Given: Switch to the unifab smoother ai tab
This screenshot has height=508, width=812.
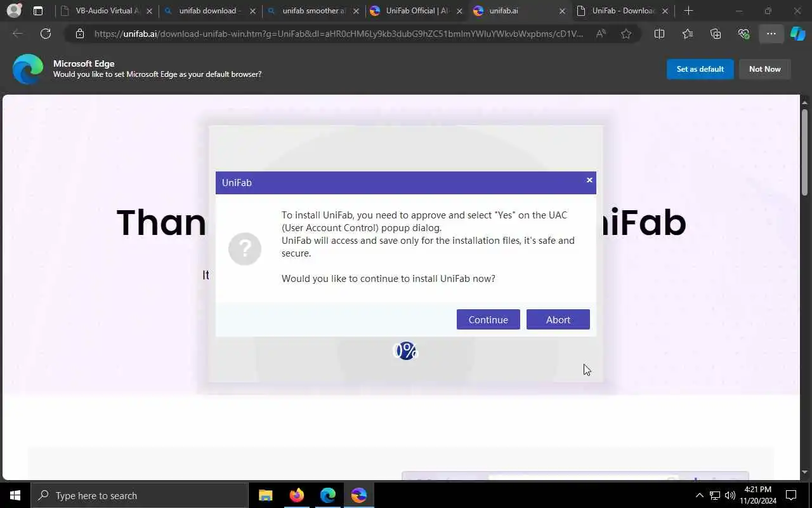Looking at the screenshot, I should click(x=313, y=11).
